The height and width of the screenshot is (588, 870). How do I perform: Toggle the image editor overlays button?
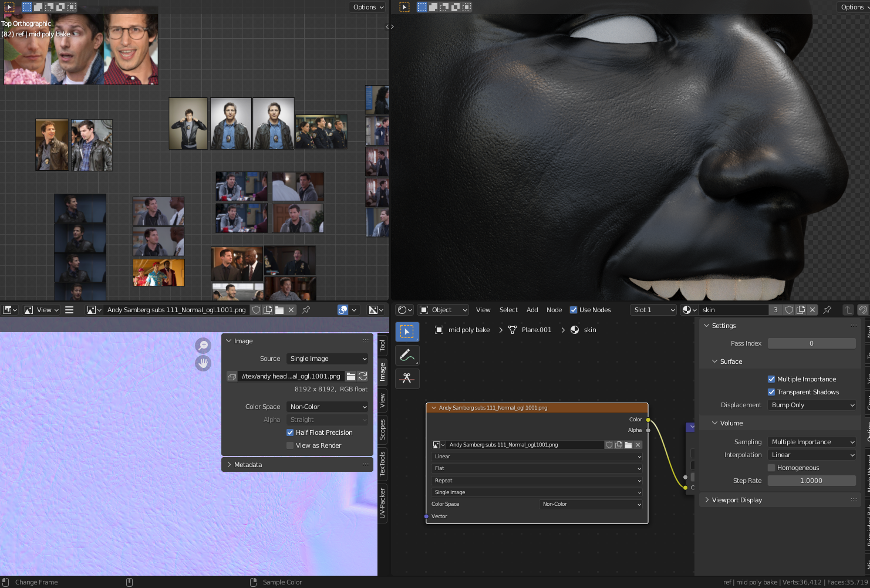pyautogui.click(x=343, y=310)
